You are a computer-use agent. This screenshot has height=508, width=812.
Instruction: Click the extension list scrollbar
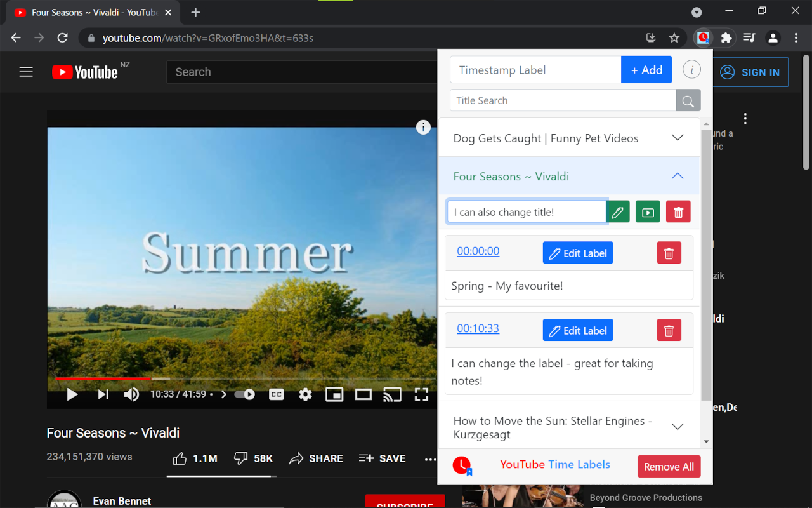[706, 265]
